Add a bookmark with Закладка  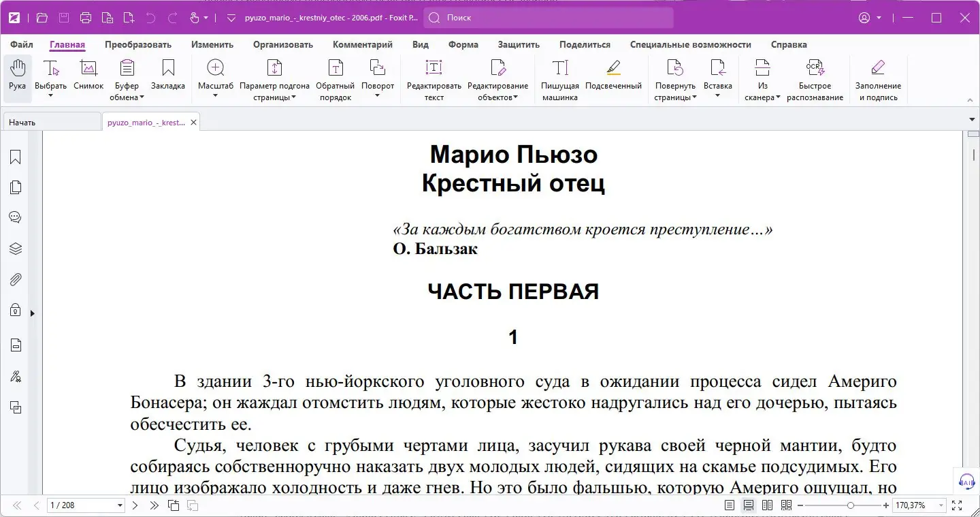coord(168,76)
